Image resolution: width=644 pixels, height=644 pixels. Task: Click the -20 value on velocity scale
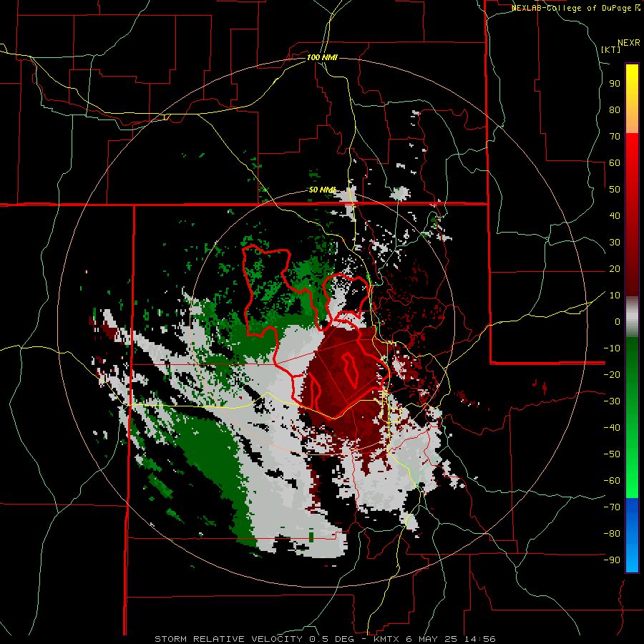[x=612, y=374]
